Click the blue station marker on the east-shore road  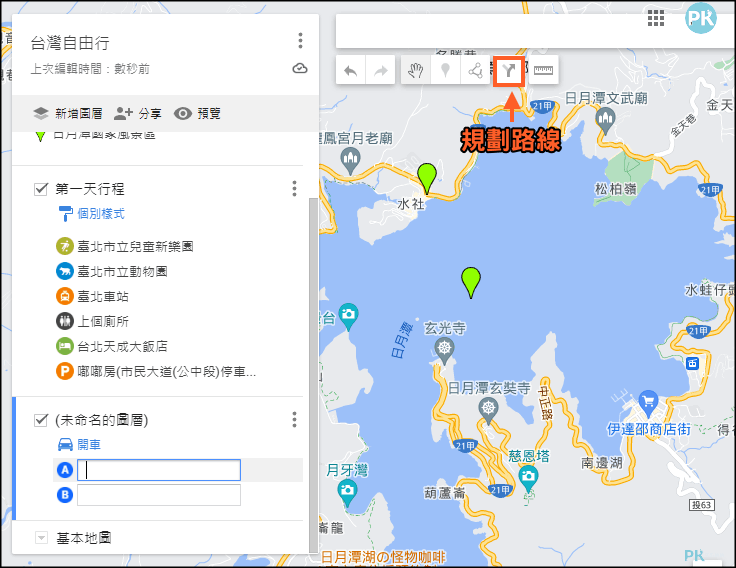tap(692, 363)
